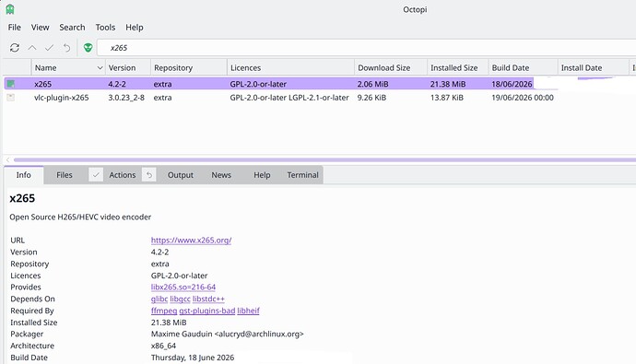The width and height of the screenshot is (636, 364).
Task: Click the Open Source H265/HEVC description text
Action: tap(80, 217)
